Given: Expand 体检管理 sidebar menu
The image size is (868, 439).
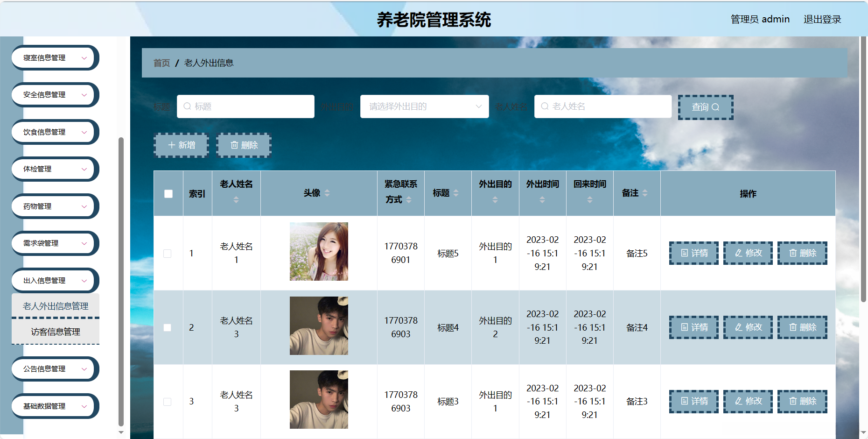Looking at the screenshot, I should (55, 169).
